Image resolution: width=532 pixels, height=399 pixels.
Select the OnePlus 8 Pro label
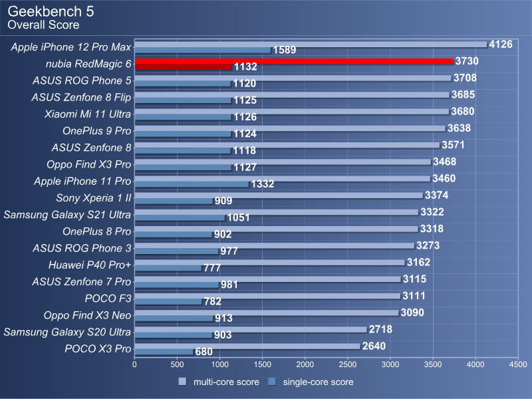[x=96, y=231]
